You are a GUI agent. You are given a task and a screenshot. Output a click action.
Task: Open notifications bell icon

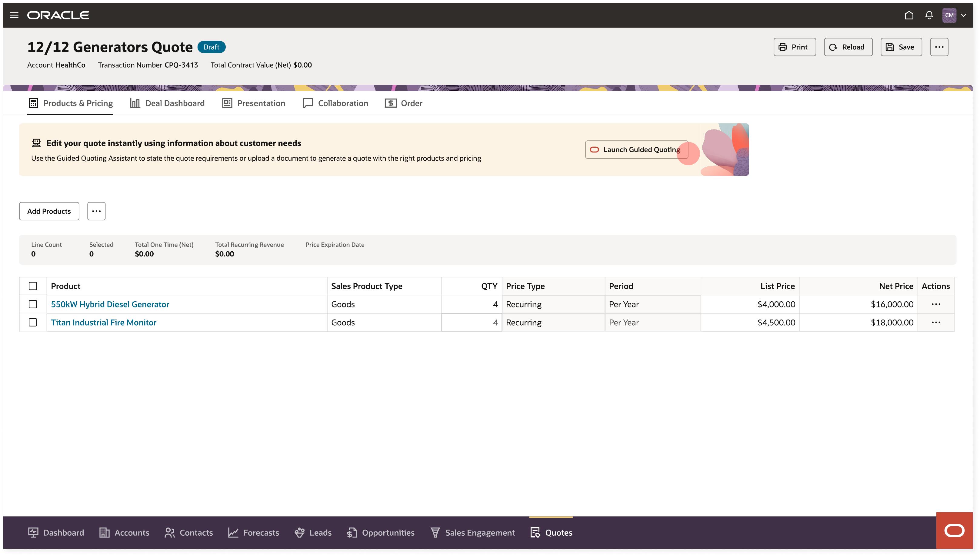click(929, 15)
